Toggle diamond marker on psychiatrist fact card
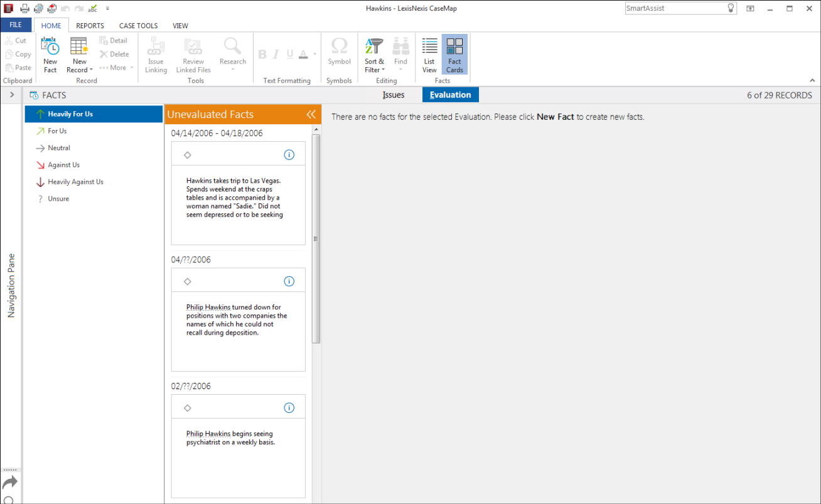Viewport: 821px width, 504px height. coord(187,408)
